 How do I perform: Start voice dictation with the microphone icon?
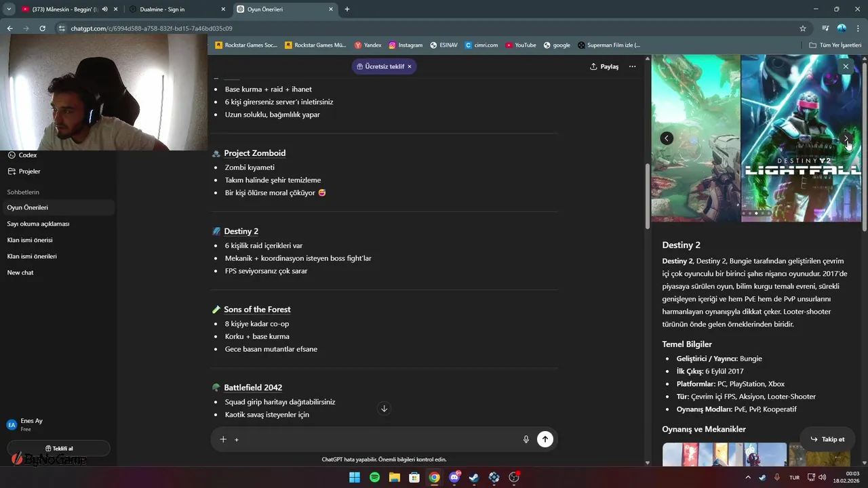[526, 439]
